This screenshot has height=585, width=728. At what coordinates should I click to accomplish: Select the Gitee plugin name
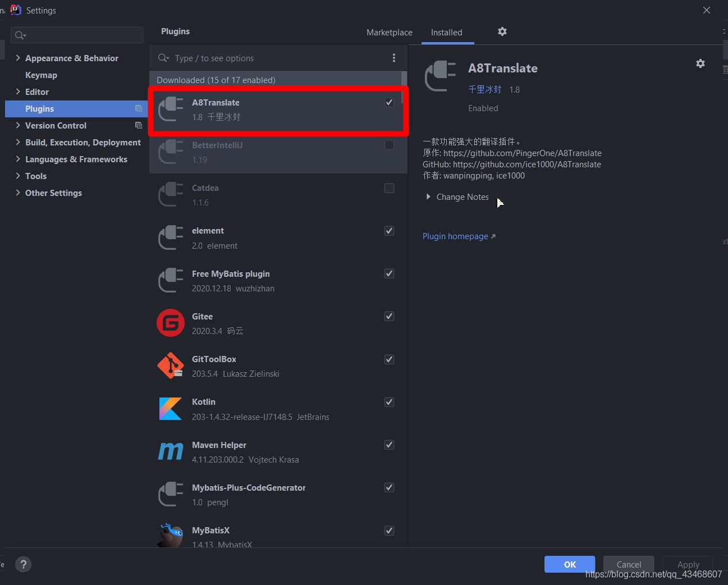(202, 316)
